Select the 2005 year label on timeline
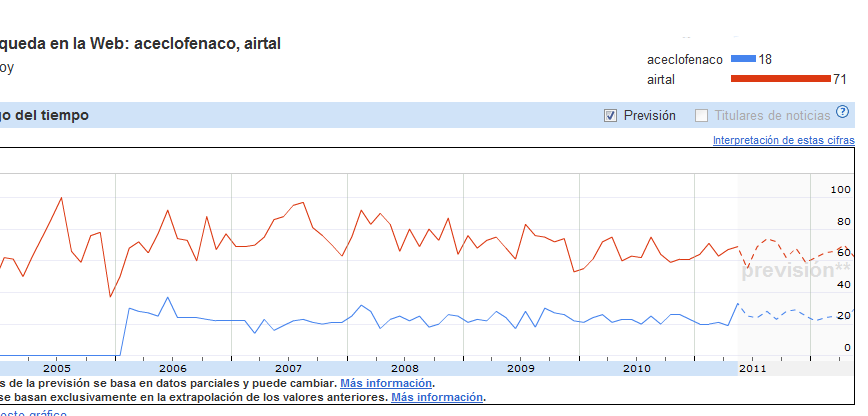868x416 pixels. pos(57,368)
